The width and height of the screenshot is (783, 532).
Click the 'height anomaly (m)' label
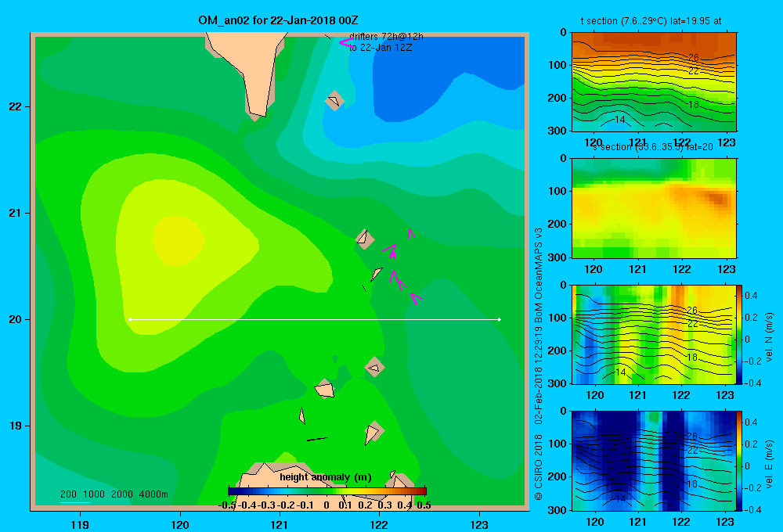click(x=326, y=477)
